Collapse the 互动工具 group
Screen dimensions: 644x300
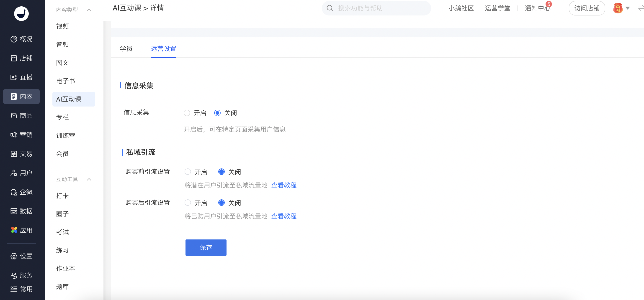[89, 179]
